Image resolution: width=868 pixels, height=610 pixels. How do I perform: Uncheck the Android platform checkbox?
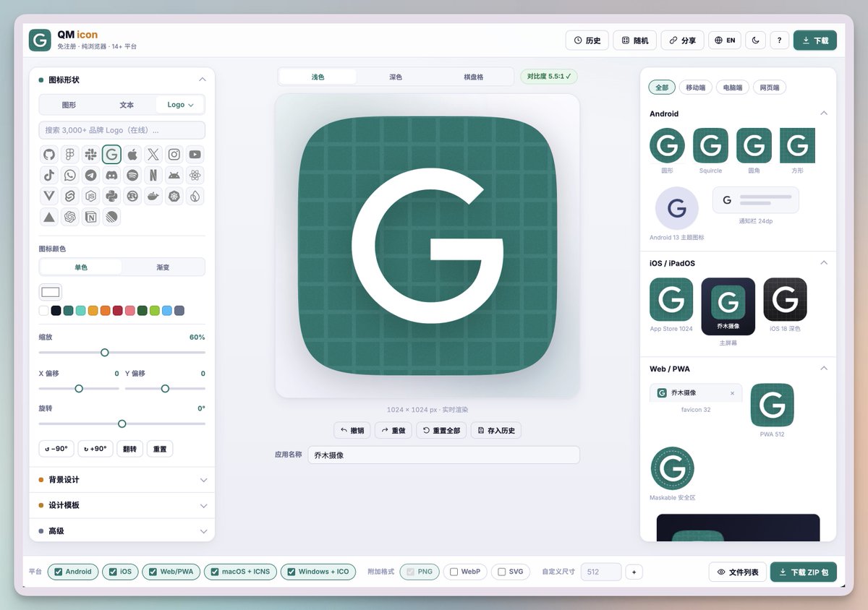coord(59,572)
